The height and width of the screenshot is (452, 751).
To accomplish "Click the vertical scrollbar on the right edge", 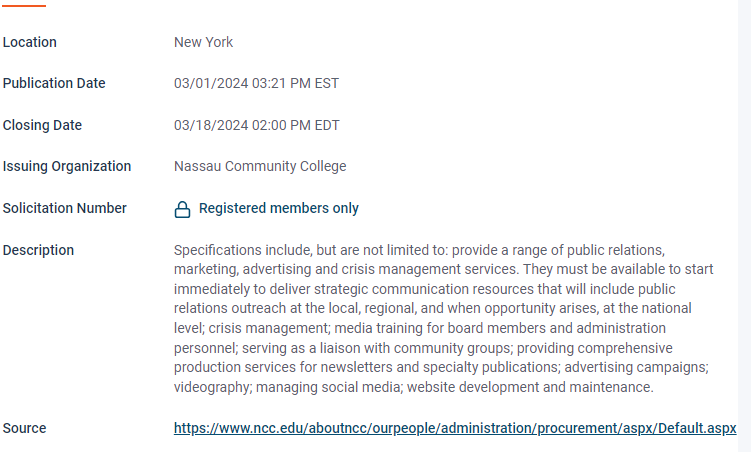I will point(744,226).
